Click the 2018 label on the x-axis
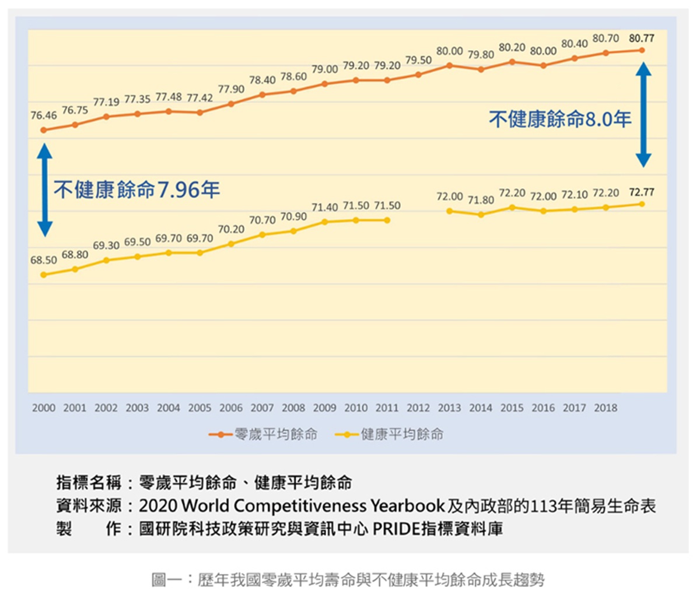700x608 pixels. point(605,408)
